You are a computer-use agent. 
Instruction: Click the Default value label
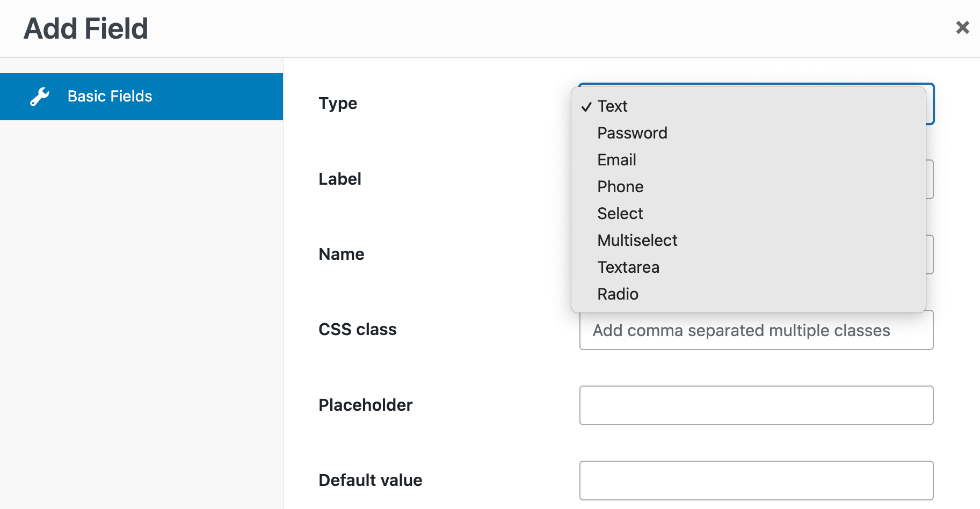[x=370, y=480]
